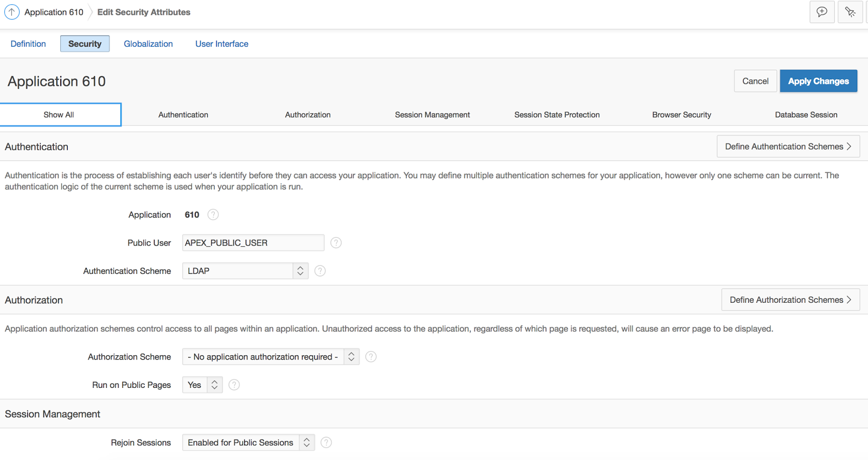
Task: Open the User Interface tab
Action: [222, 44]
